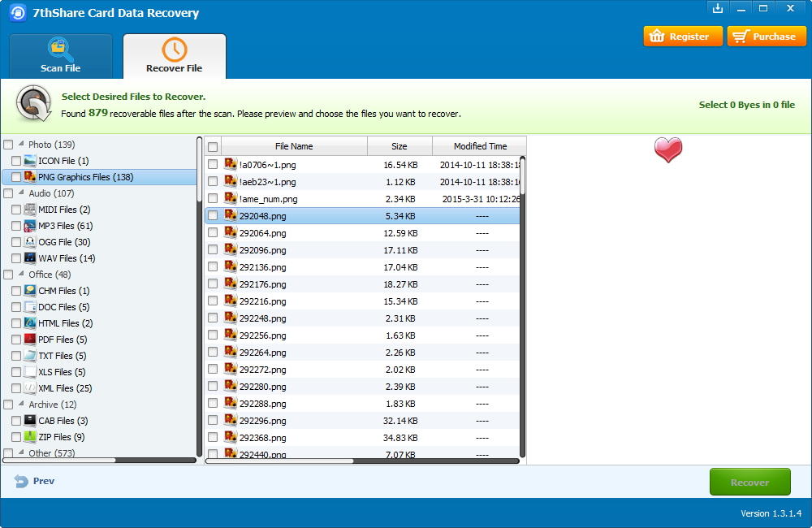The height and width of the screenshot is (528, 812).
Task: Select the 292272.png file name
Action: coord(262,370)
